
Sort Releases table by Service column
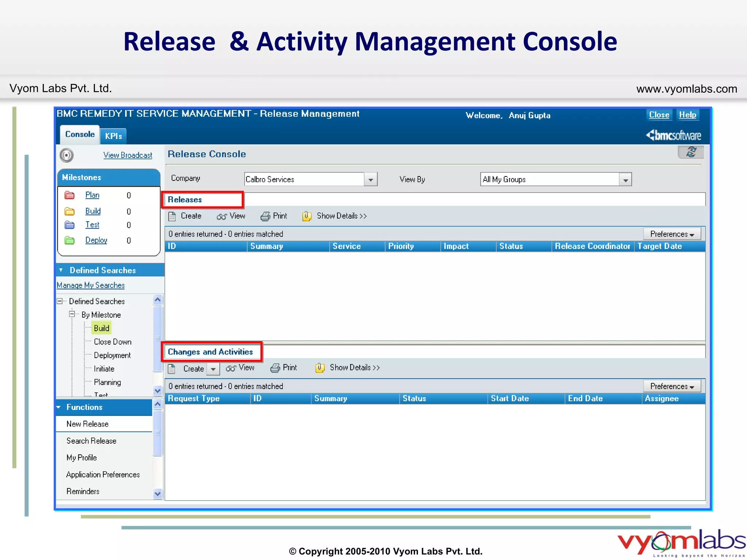click(357, 246)
